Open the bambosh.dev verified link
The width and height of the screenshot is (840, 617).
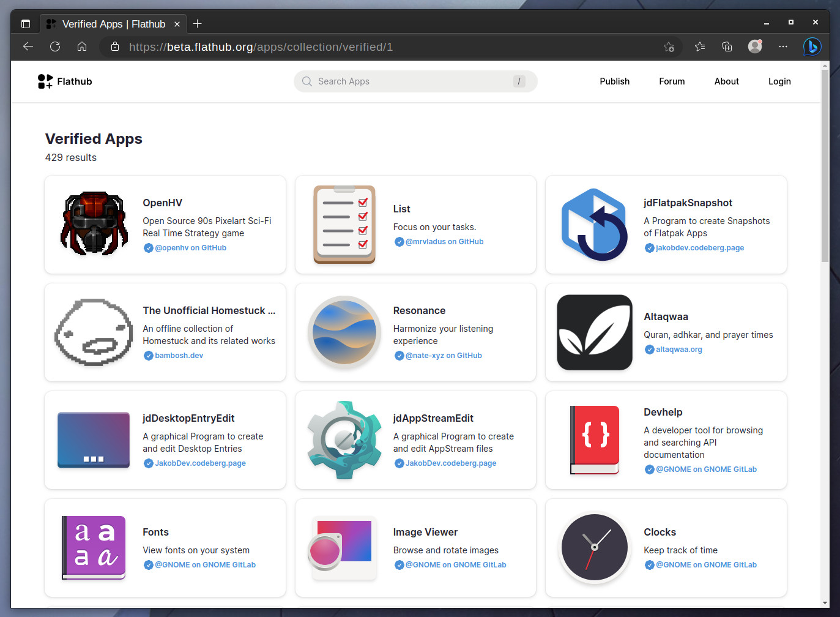coord(179,356)
